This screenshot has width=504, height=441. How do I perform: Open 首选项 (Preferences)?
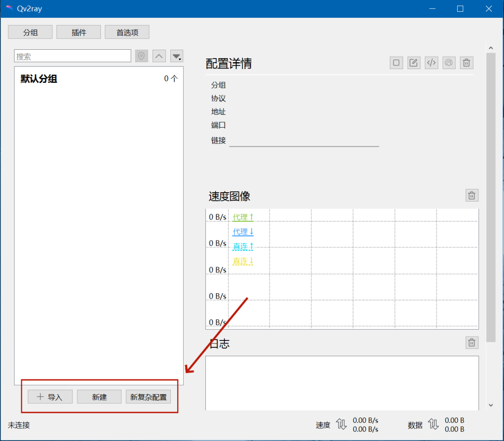pyautogui.click(x=127, y=32)
